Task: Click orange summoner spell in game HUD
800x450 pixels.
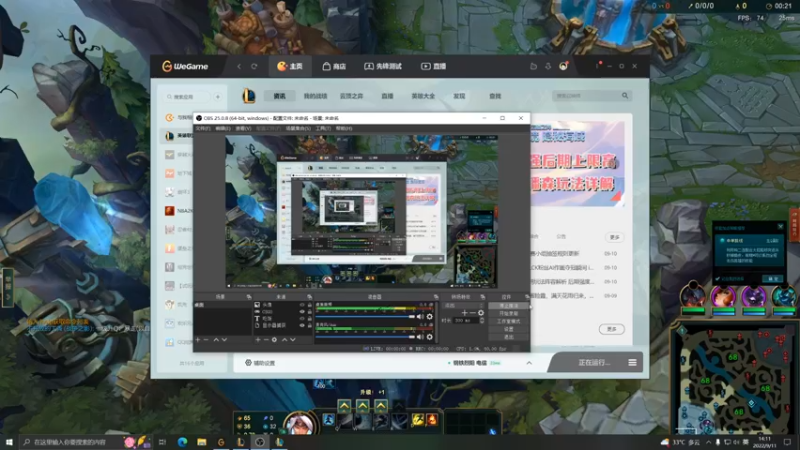Action: point(432,419)
